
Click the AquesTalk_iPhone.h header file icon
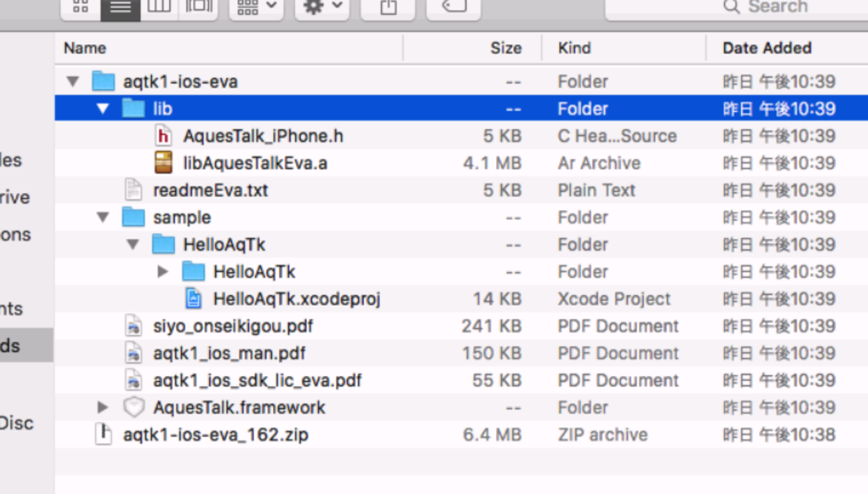[163, 136]
